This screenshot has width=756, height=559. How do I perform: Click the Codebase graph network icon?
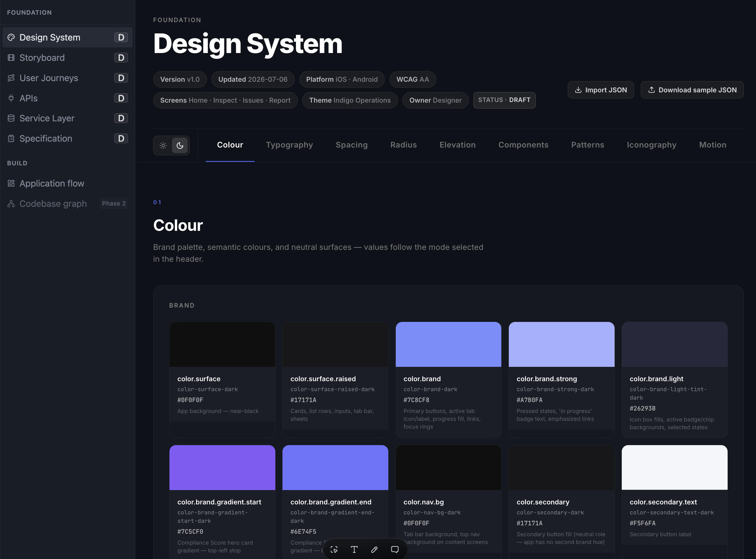(11, 204)
